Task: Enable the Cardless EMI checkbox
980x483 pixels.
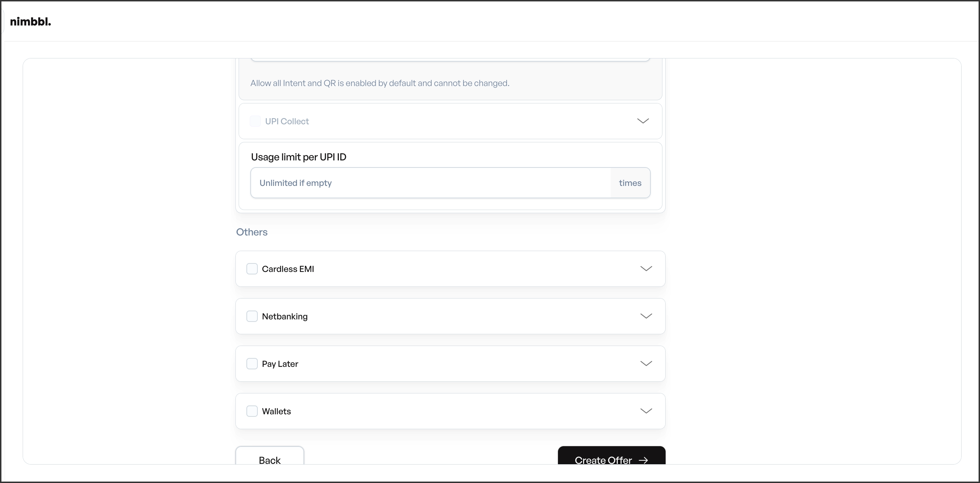Action: click(252, 268)
